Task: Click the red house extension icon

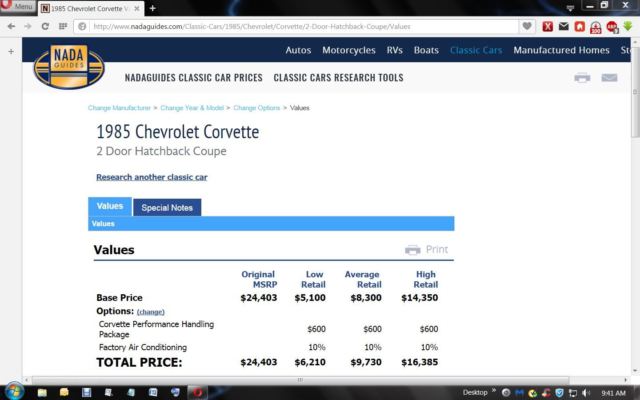Action: 580,27
